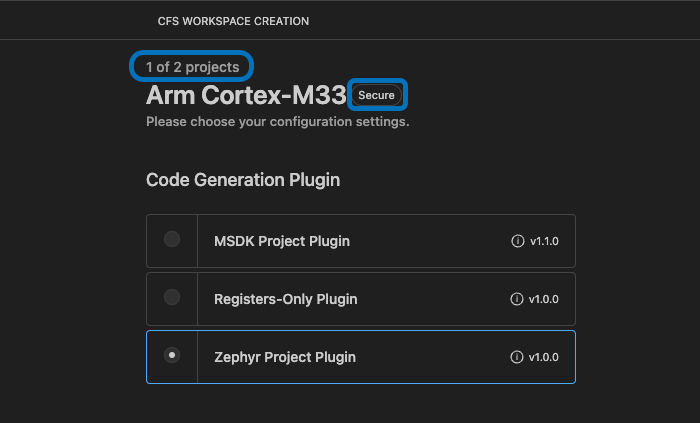The width and height of the screenshot is (700, 423).
Task: Click the Zephyr Project Plugin label
Action: [284, 357]
